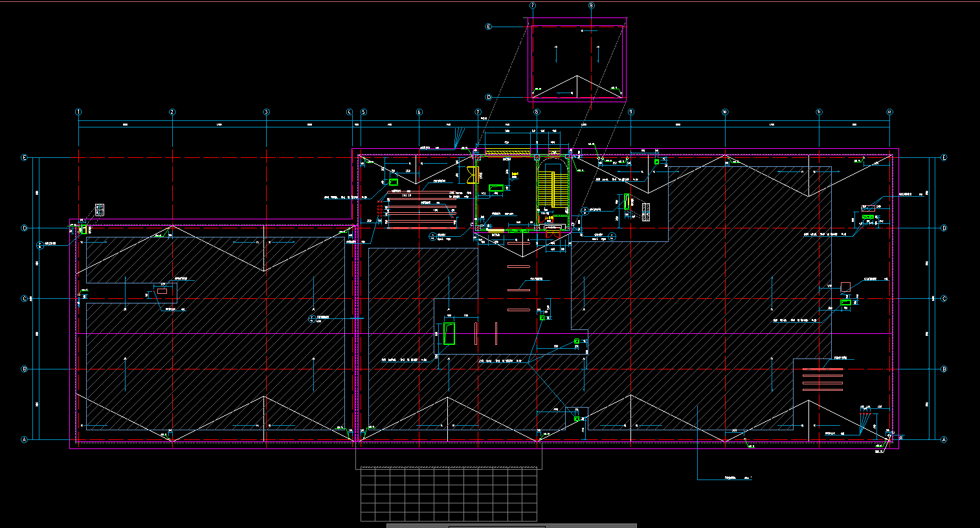Click the grid table below the floor plan
This screenshot has height=528, width=980.
(449, 494)
